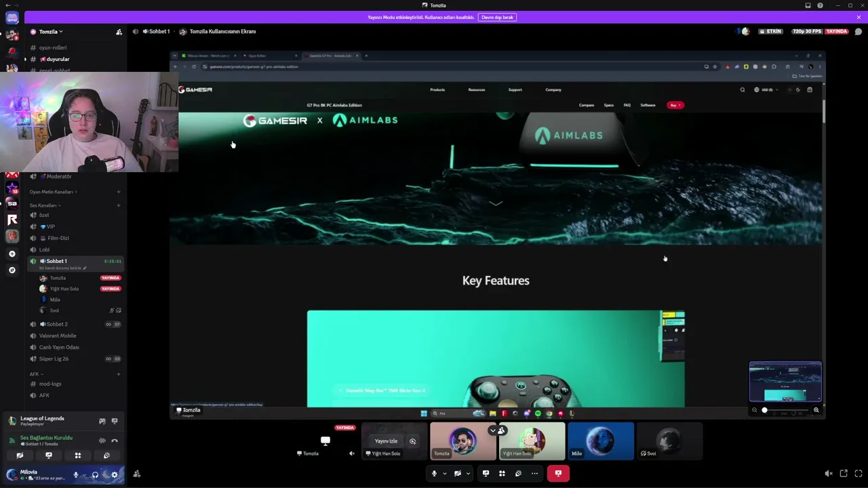Click the red stop-watching stream button
Screen dimensions: 868x488
[x=558, y=473]
